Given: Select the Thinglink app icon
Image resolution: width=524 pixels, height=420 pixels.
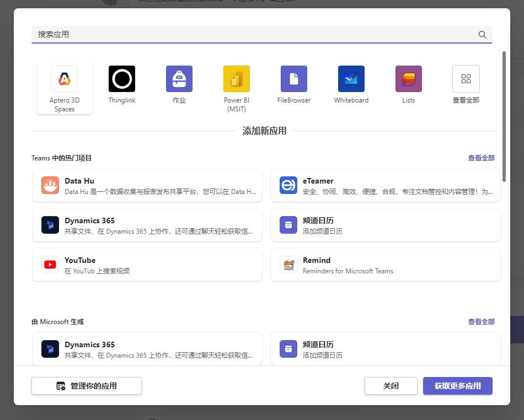Looking at the screenshot, I should [x=122, y=79].
